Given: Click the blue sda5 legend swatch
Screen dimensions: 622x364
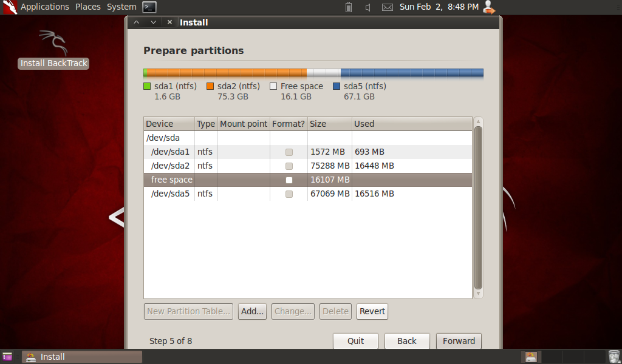Looking at the screenshot, I should pyautogui.click(x=337, y=86).
